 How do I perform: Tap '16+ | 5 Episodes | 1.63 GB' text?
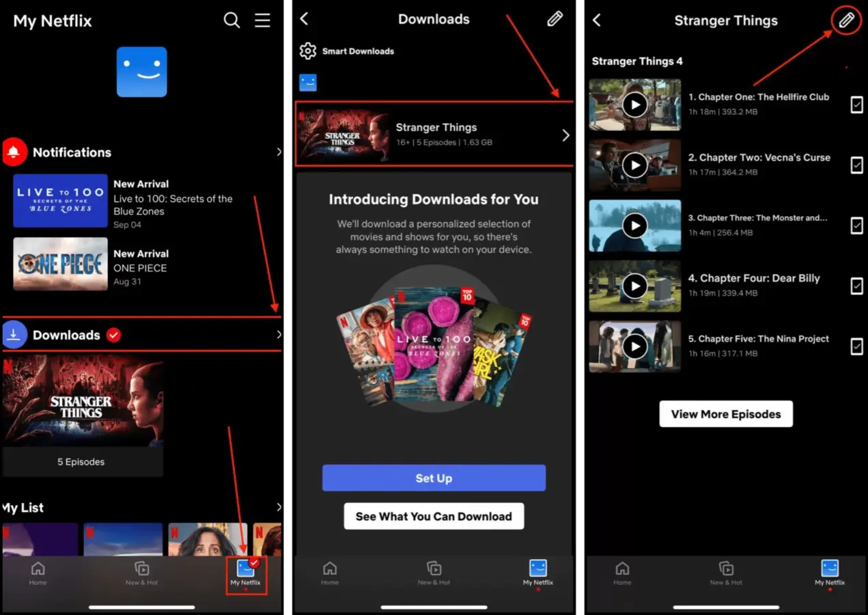(444, 143)
